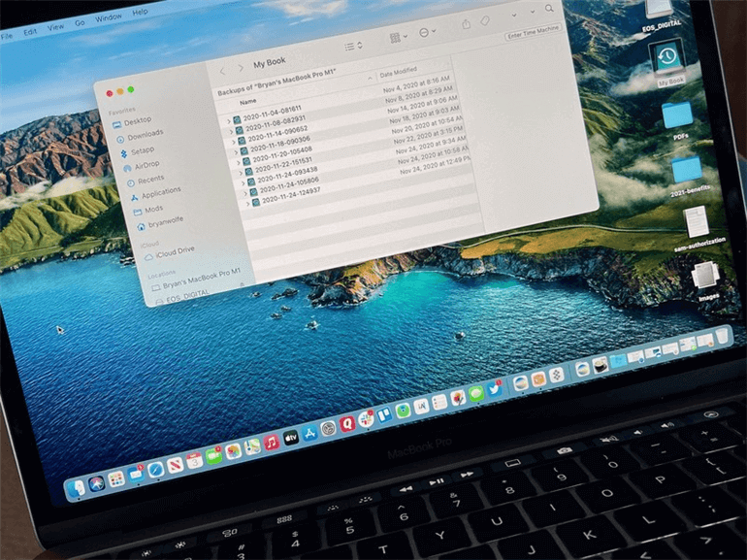Open iCloud Drive in the sidebar
Screen dimensions: 747x560
tap(170, 253)
